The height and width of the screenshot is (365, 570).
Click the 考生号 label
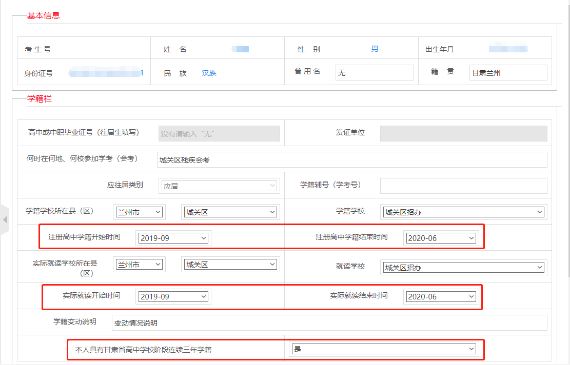37,49
